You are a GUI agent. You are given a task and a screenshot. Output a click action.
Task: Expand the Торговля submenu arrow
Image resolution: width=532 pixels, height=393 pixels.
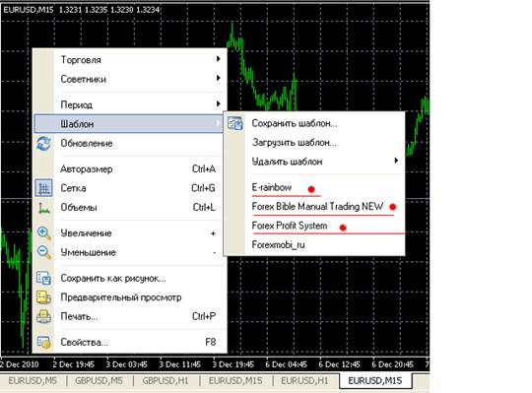[218, 59]
